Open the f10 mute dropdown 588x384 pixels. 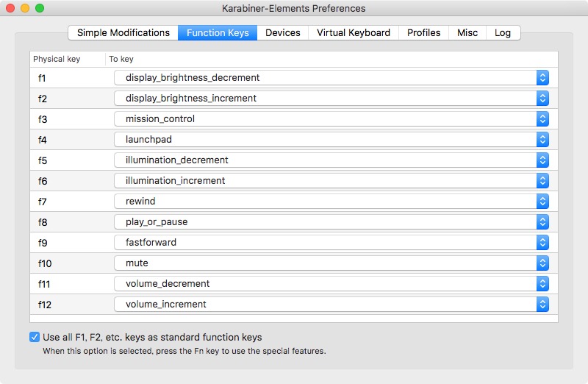[x=331, y=263]
